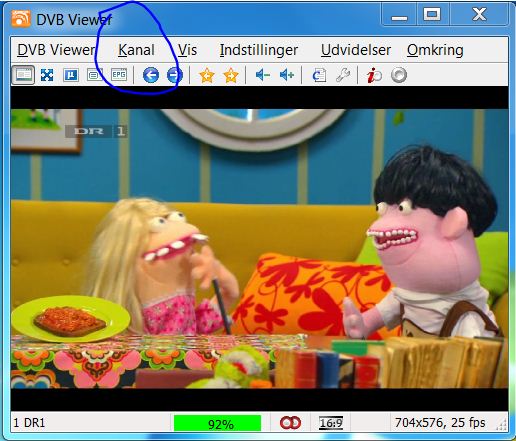This screenshot has width=516, height=441.
Task: Open the Indstillinger menu
Action: tap(259, 50)
